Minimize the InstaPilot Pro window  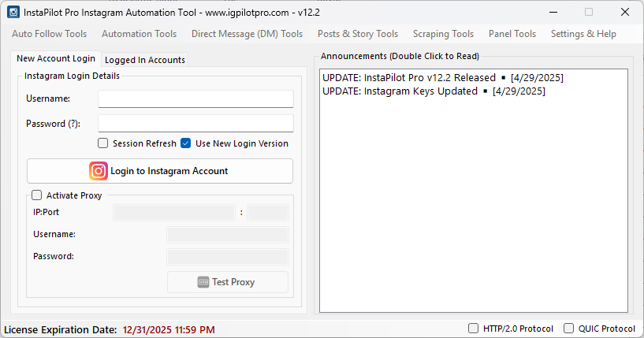(553, 12)
